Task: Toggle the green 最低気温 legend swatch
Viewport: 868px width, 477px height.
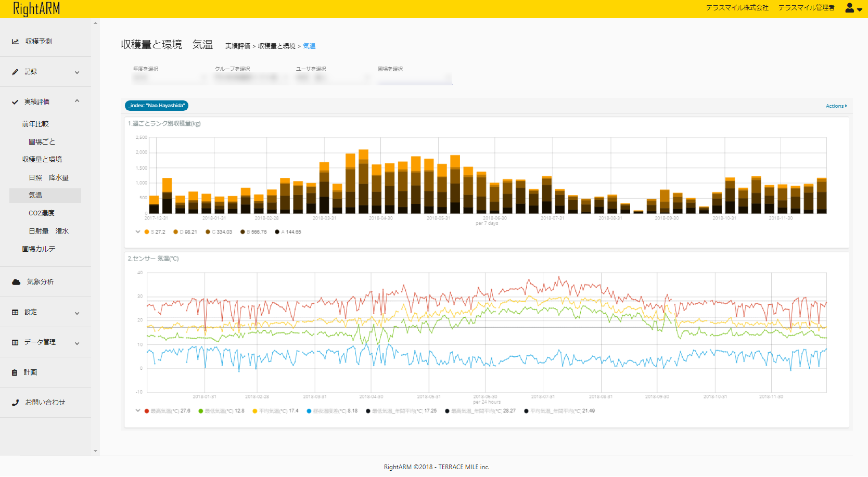Action: (201, 411)
